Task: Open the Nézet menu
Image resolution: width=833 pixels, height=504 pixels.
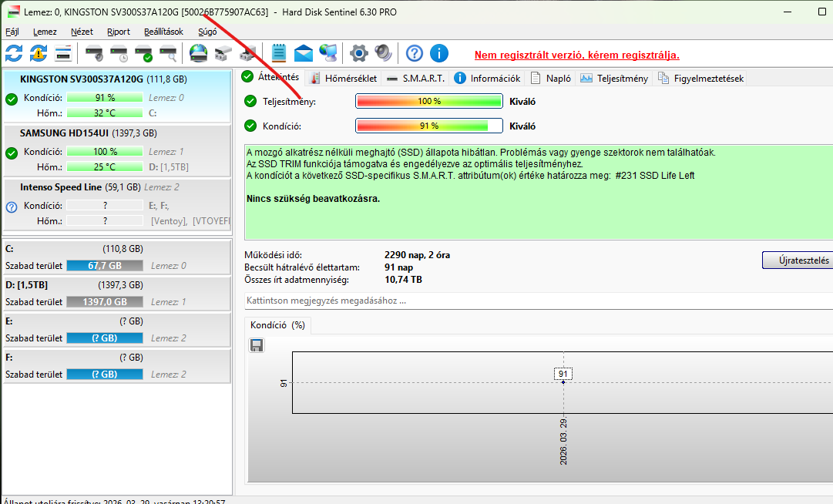Action: click(x=82, y=32)
